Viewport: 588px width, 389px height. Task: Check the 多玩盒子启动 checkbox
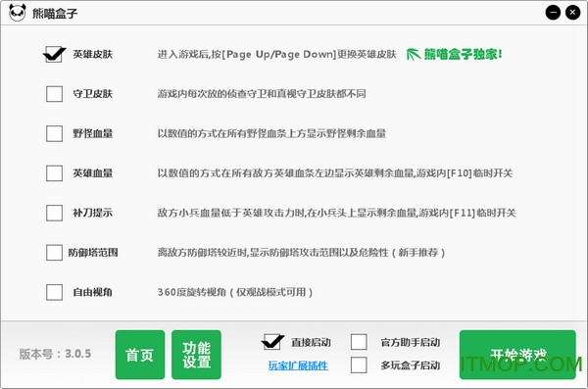[x=359, y=365]
